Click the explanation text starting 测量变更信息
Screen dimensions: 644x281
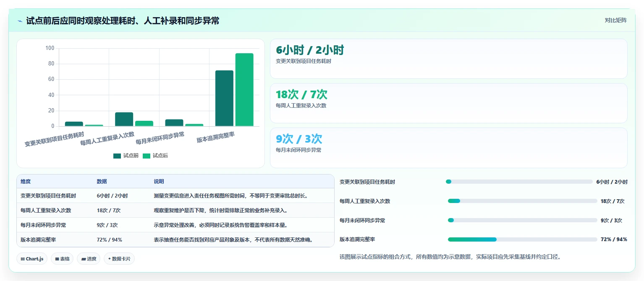(x=231, y=196)
